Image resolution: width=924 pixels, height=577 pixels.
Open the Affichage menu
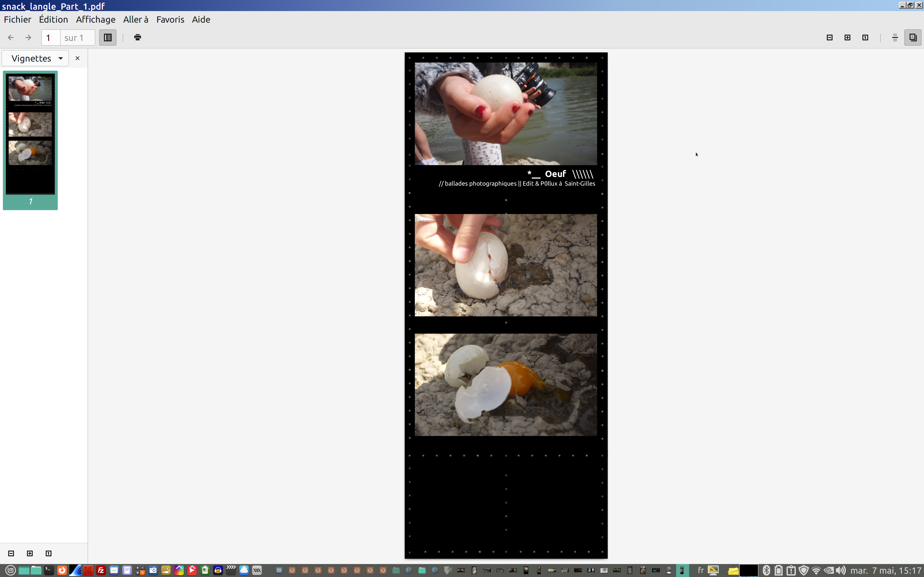(96, 19)
